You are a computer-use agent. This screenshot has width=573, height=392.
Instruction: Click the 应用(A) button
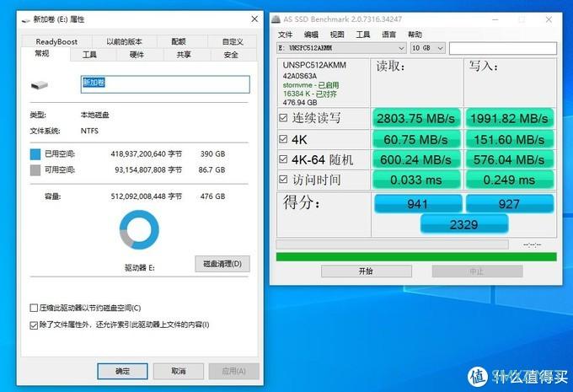234,371
